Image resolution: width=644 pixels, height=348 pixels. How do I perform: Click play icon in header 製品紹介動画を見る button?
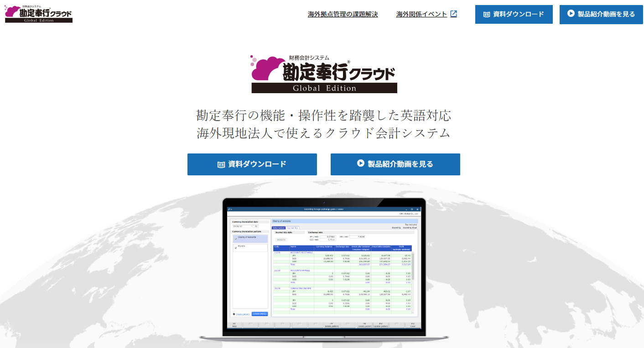[x=571, y=14]
